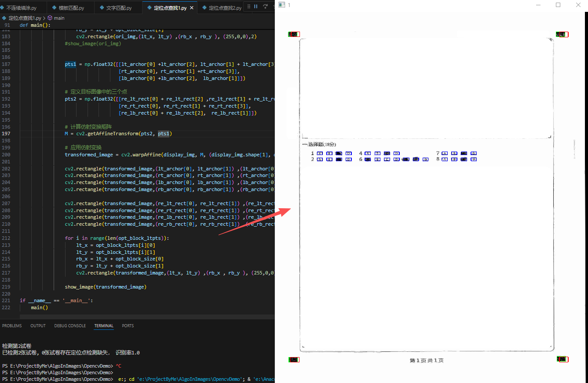This screenshot has width=588, height=383.
Task: Click line number 219 in the gutter
Action: 6,287
